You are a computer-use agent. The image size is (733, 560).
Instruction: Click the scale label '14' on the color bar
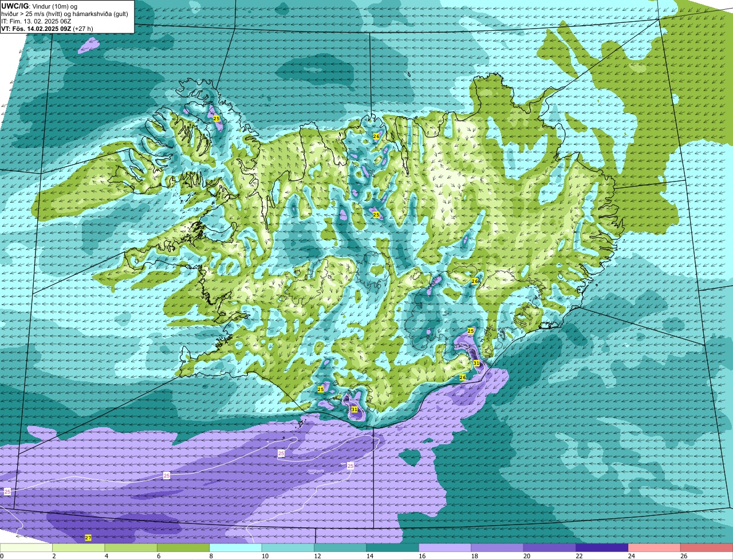coord(371,556)
